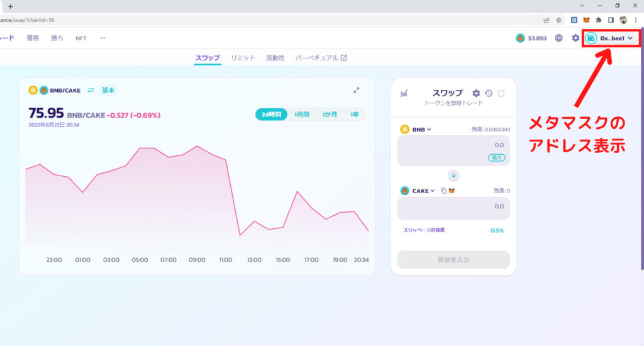Open recent transactions history icon

coord(488,93)
